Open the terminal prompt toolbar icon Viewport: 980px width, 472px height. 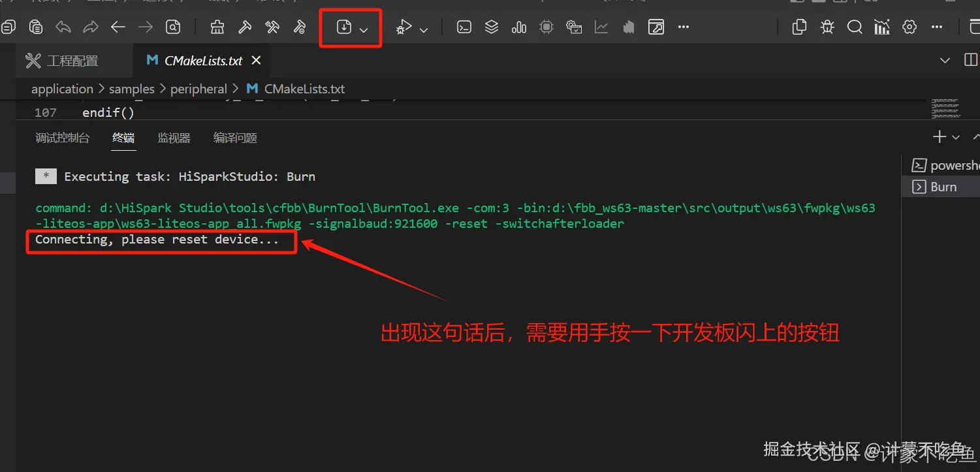(x=464, y=27)
